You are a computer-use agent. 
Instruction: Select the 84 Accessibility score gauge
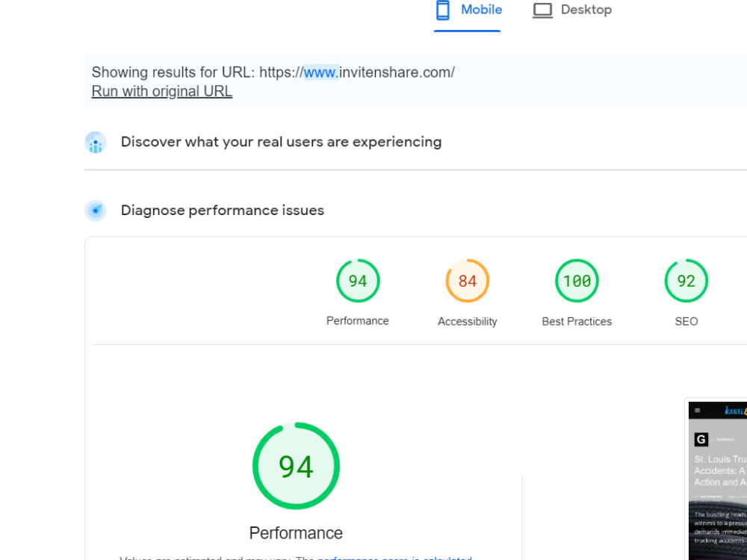pyautogui.click(x=468, y=281)
